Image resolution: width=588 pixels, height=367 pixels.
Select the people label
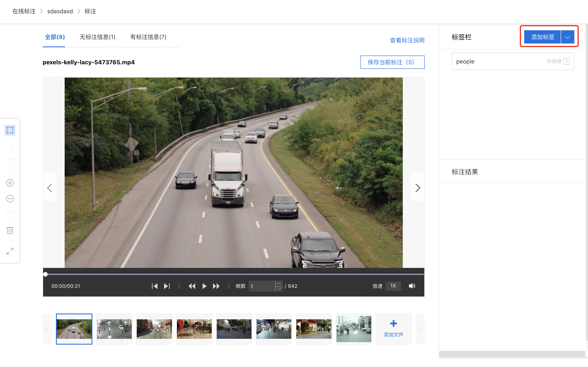513,61
